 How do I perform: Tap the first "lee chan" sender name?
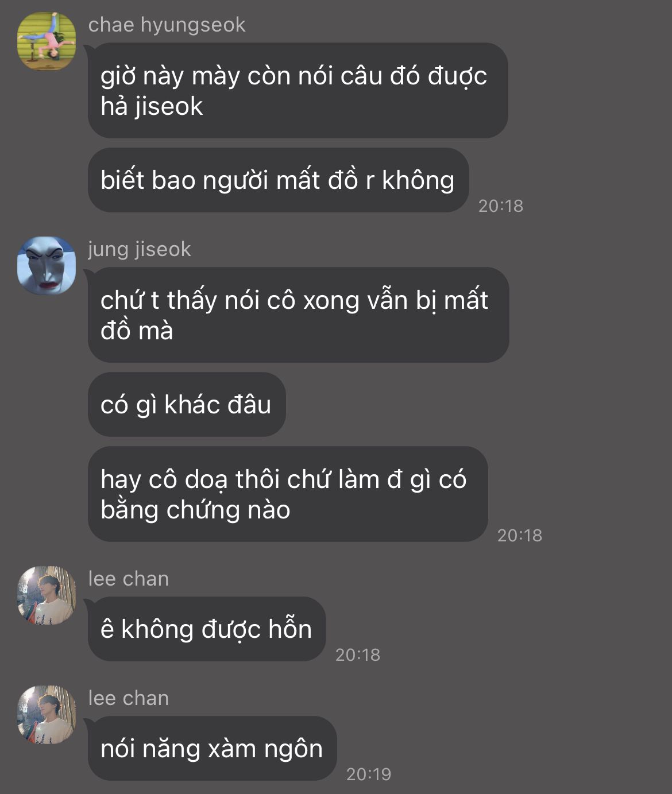[129, 579]
